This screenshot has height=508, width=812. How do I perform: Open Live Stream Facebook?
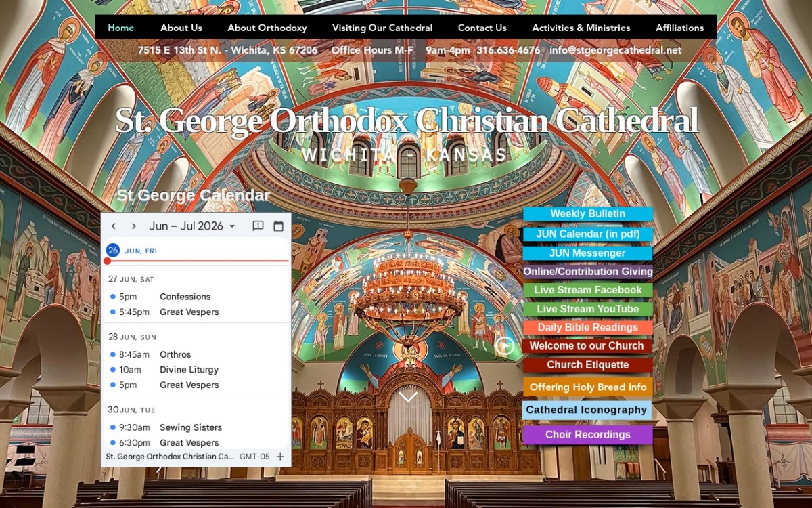point(587,290)
